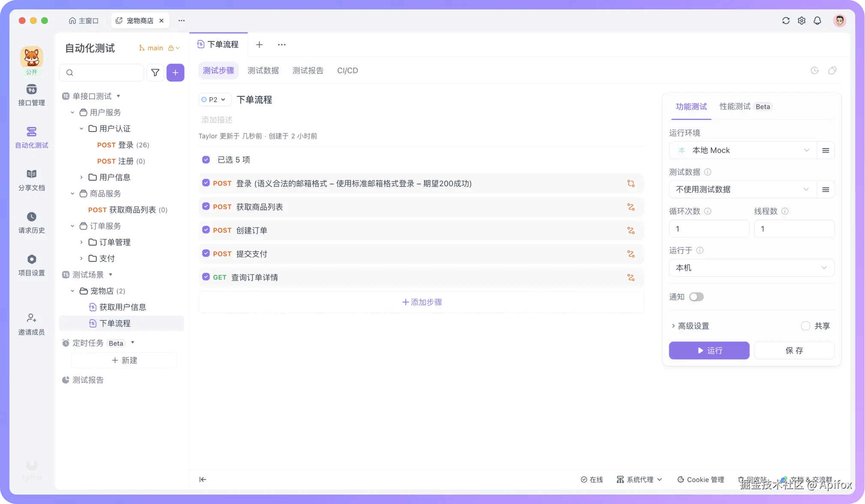This screenshot has width=865, height=504.
Task: Click the refresh sync icon at top
Action: click(x=786, y=21)
